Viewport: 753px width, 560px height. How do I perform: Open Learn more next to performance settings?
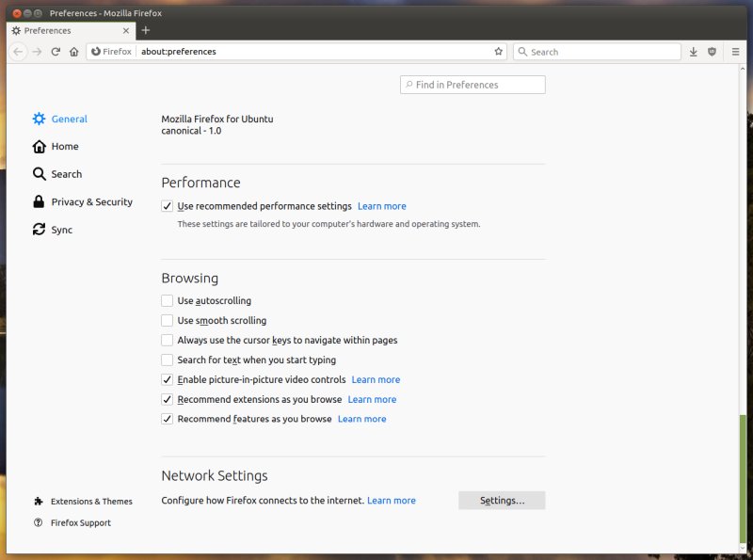(x=382, y=205)
